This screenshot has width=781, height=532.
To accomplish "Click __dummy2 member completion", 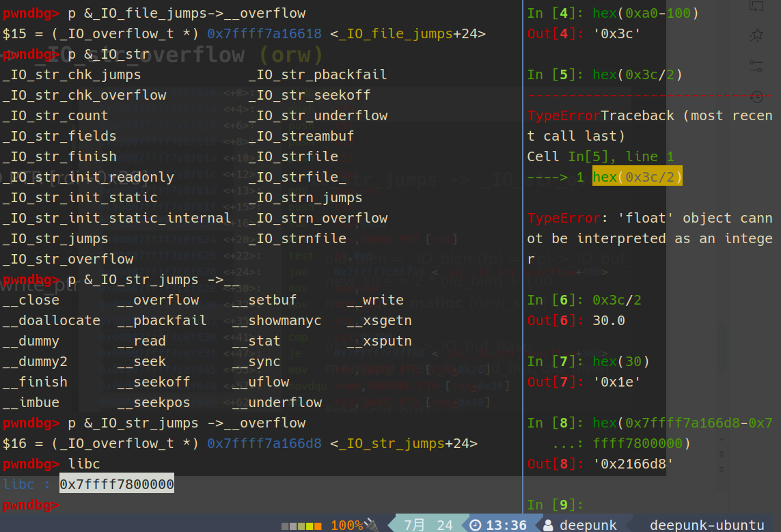I will pyautogui.click(x=35, y=361).
